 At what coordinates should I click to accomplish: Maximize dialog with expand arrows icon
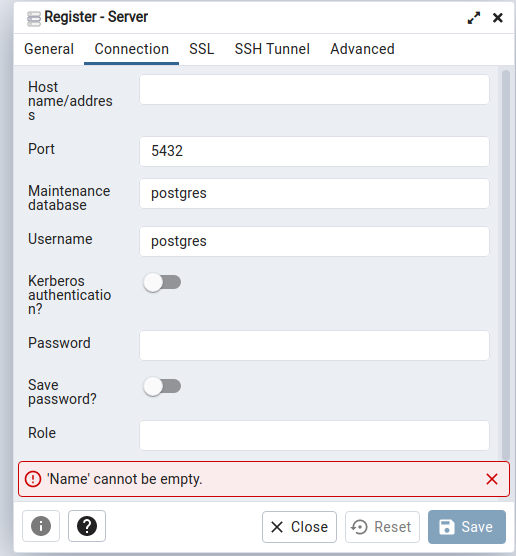473,18
